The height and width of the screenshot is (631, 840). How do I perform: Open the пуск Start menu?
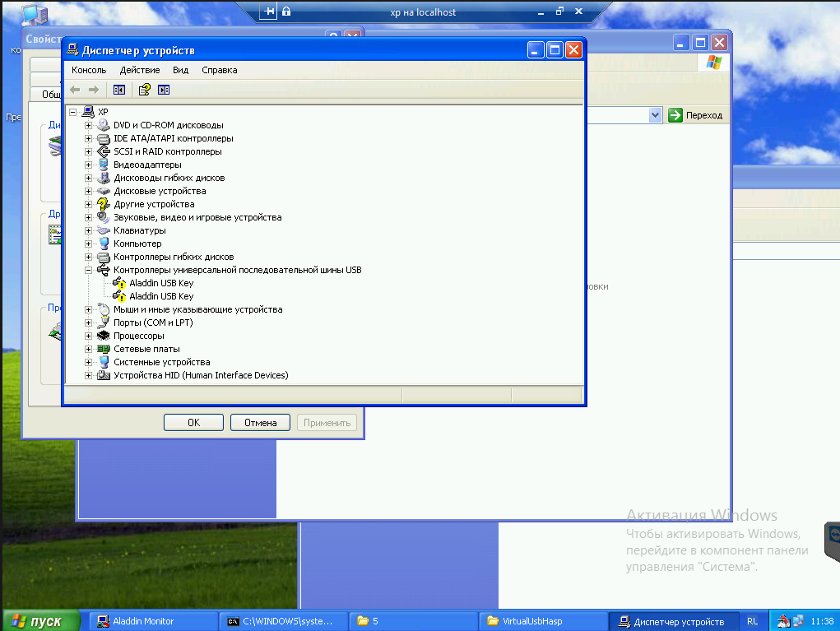40,621
